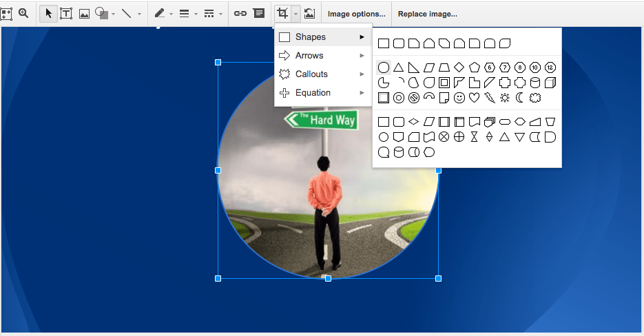Screen dimensions: 644x336
Task: Click the zoom magnifier tool
Action: point(23,14)
